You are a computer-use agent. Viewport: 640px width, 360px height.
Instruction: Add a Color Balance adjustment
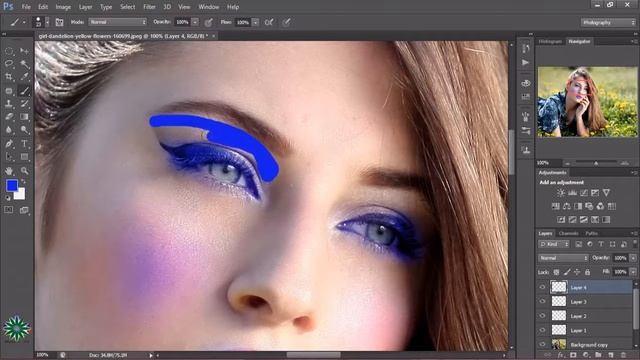567,206
